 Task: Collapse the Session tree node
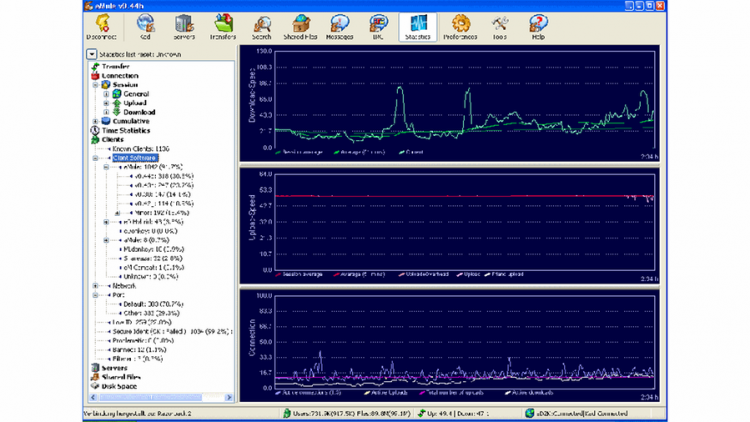[95, 85]
